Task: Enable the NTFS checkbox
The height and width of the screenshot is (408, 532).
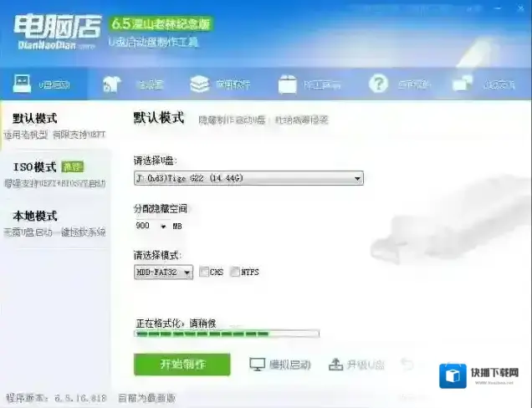Action: pyautogui.click(x=235, y=272)
